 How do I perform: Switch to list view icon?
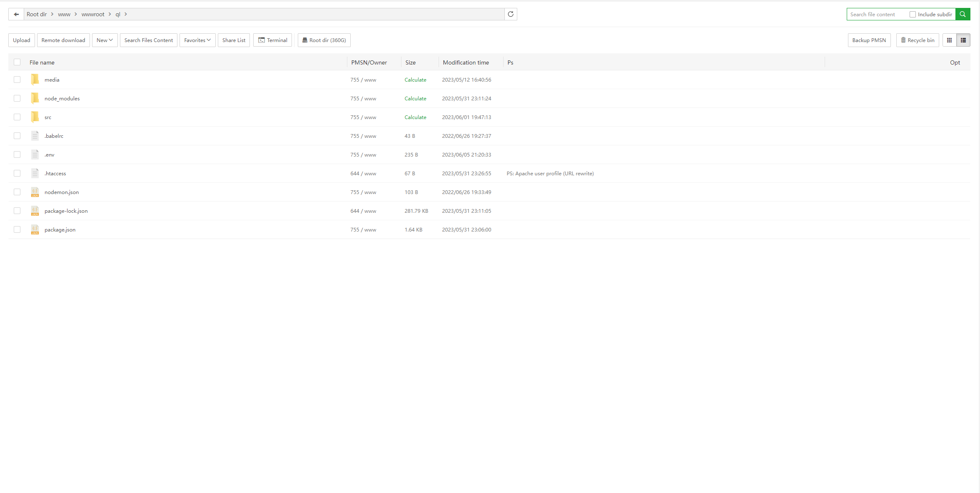click(x=963, y=40)
